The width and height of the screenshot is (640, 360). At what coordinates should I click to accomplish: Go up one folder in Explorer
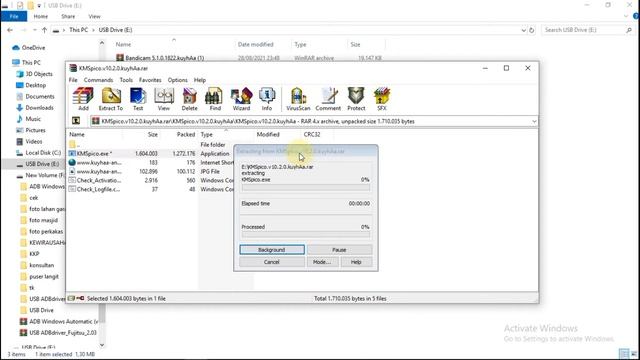click(x=44, y=30)
